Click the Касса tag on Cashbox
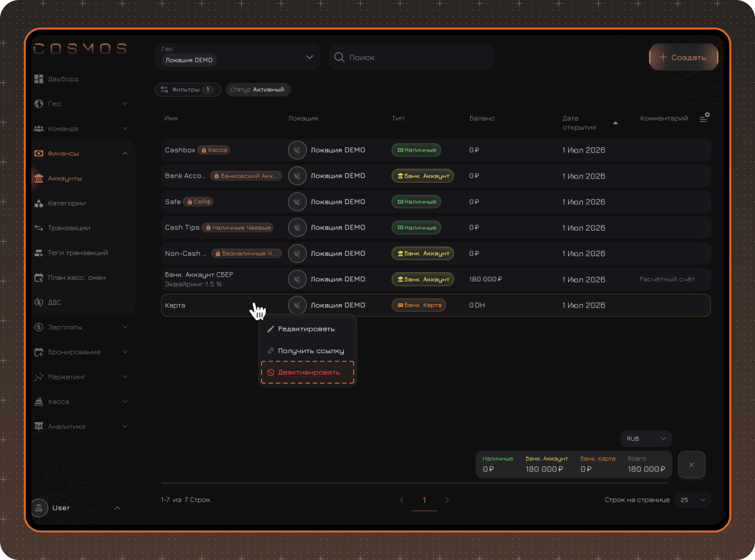This screenshot has width=755, height=560. point(213,150)
